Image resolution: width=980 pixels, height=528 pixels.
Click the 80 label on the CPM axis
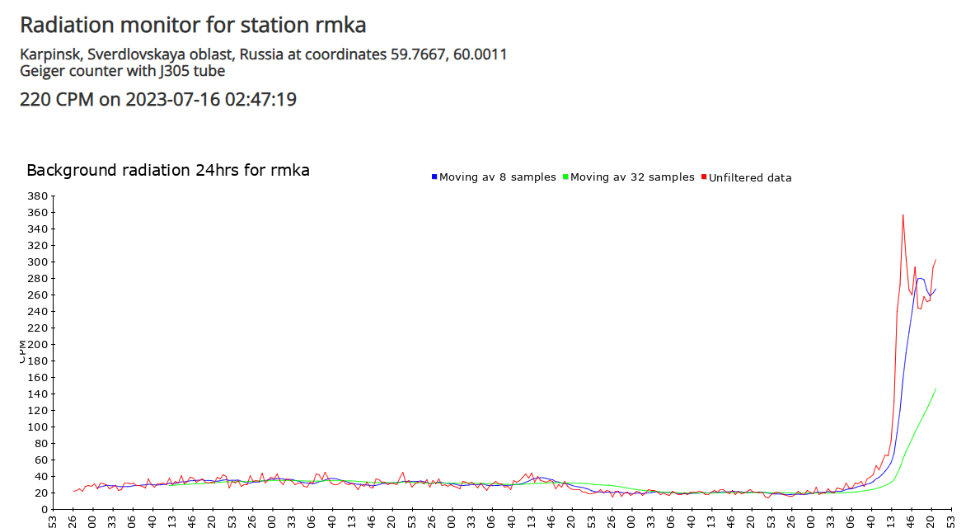click(40, 444)
